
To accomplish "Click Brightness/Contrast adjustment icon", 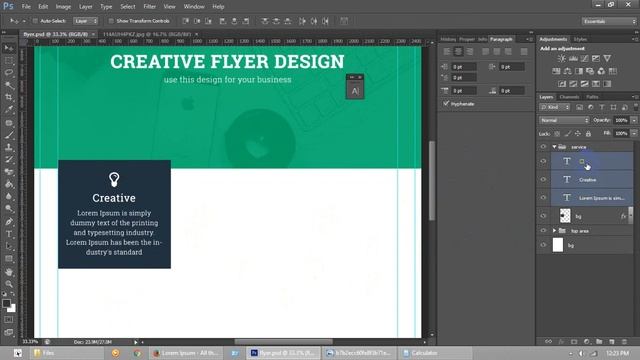I will point(562,58).
